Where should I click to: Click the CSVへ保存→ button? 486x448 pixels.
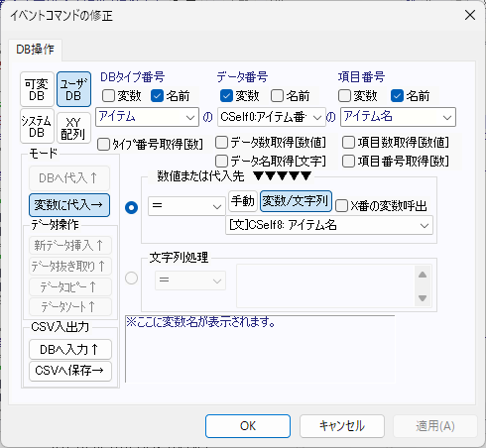tap(70, 371)
